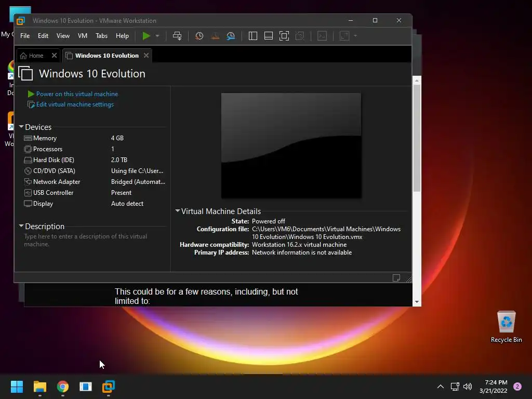The height and width of the screenshot is (399, 532).
Task: Click the virtual machine screen thumbnail
Action: pos(291,145)
